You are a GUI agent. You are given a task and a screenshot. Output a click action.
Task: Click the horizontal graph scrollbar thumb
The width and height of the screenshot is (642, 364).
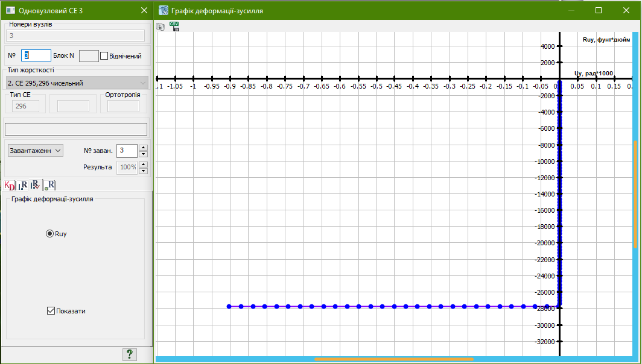pos(393,360)
